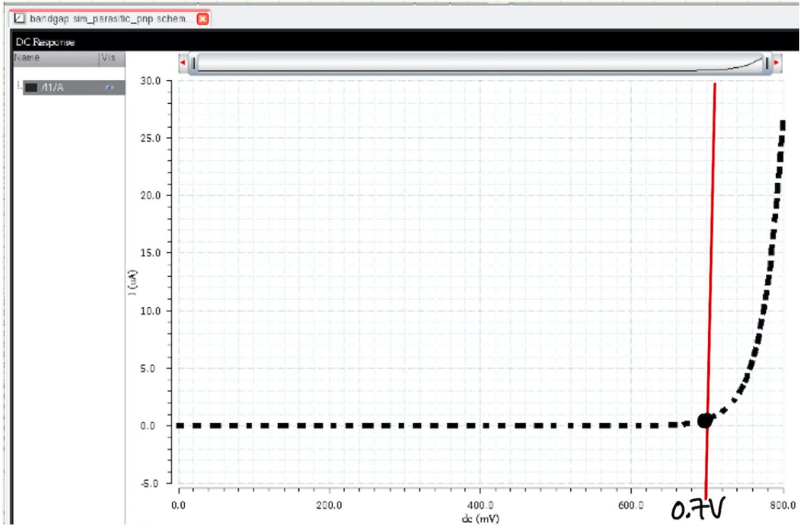Click the 200.0 x-axis label
Viewport: 804px width, 532px height.
[x=329, y=505]
